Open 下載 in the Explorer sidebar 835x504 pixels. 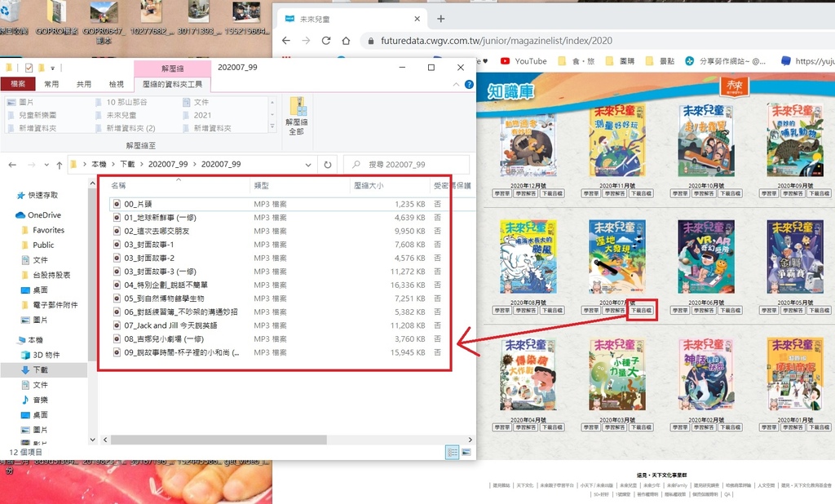click(x=34, y=369)
